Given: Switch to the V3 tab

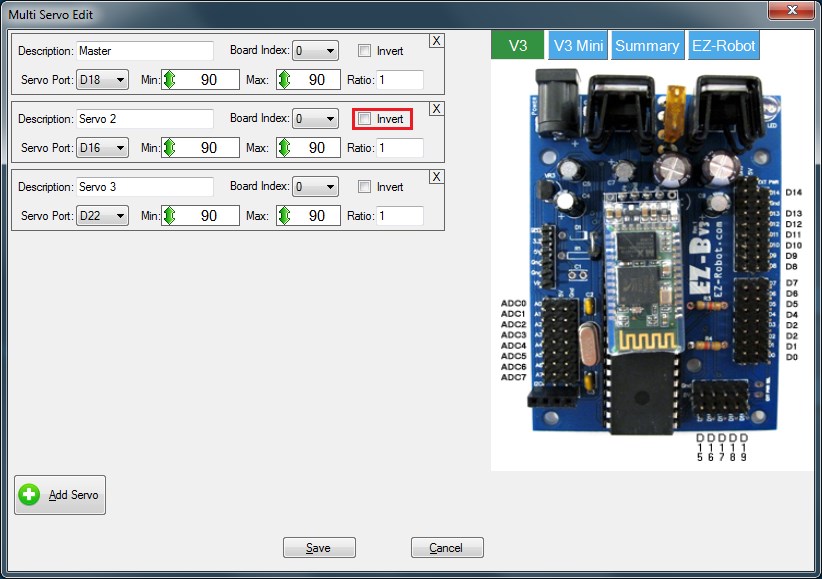Looking at the screenshot, I should (x=517, y=46).
